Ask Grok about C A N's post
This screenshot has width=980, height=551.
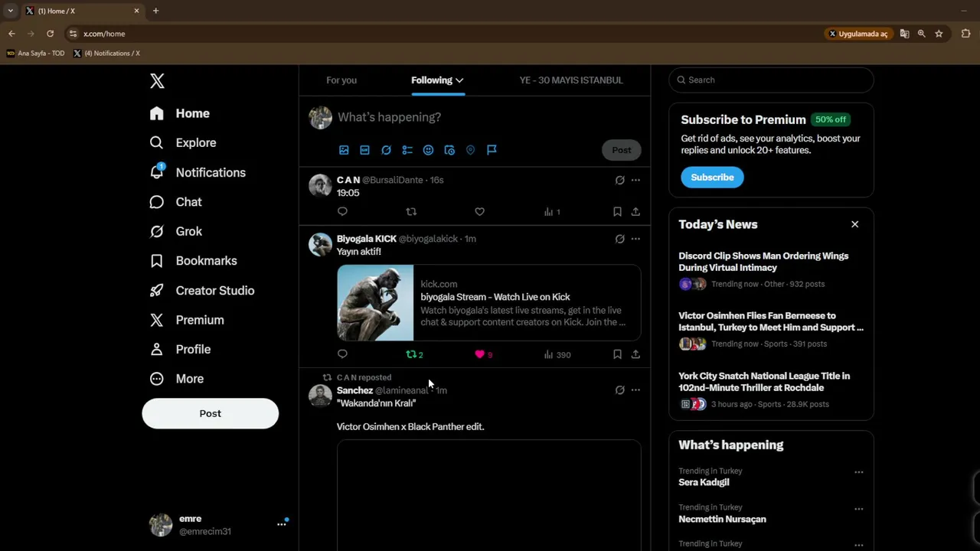pyautogui.click(x=619, y=180)
